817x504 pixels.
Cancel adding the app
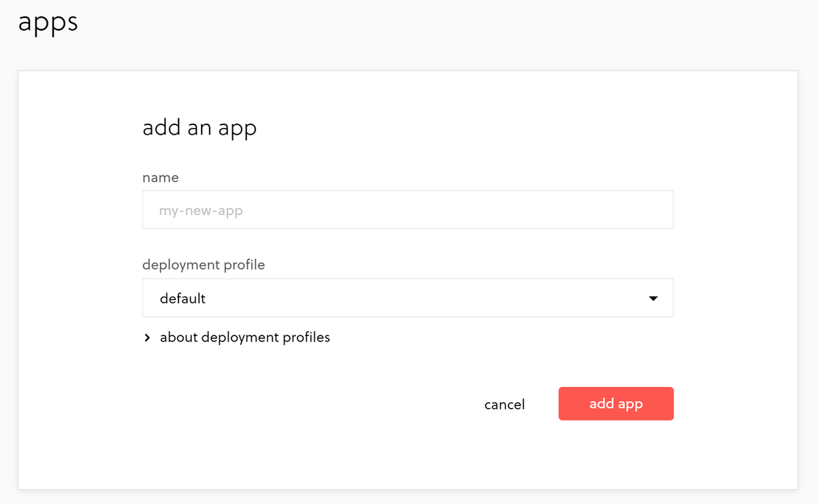[504, 405]
